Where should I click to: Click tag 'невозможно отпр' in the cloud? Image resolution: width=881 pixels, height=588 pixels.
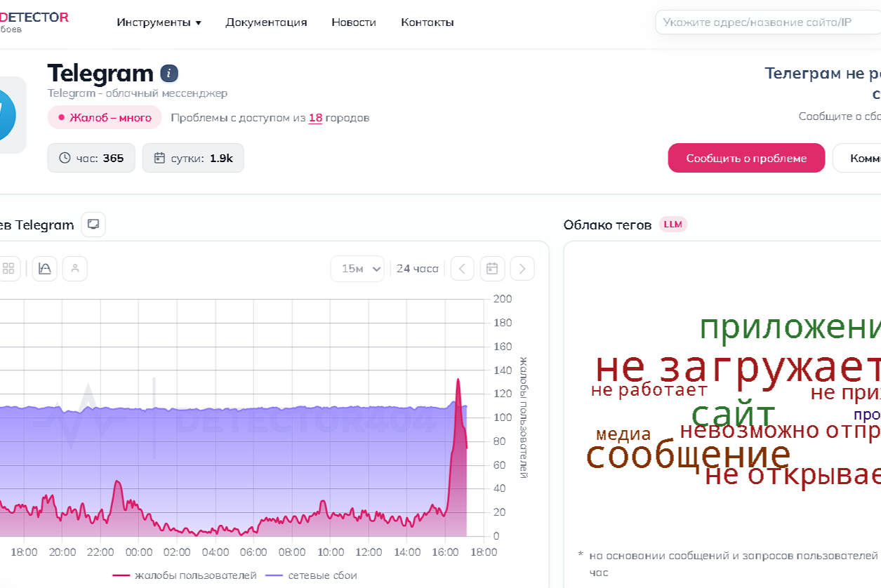click(x=780, y=430)
